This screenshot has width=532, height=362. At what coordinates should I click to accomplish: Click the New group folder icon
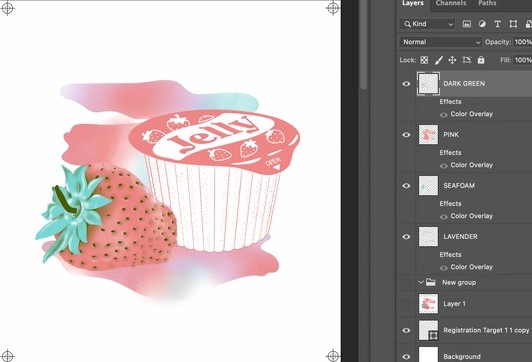click(431, 282)
